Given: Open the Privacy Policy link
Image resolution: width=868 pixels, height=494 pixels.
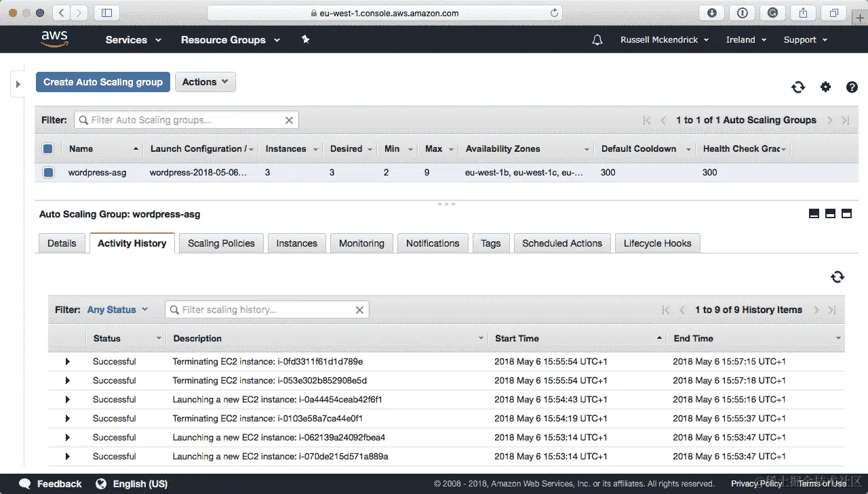Looking at the screenshot, I should point(757,484).
